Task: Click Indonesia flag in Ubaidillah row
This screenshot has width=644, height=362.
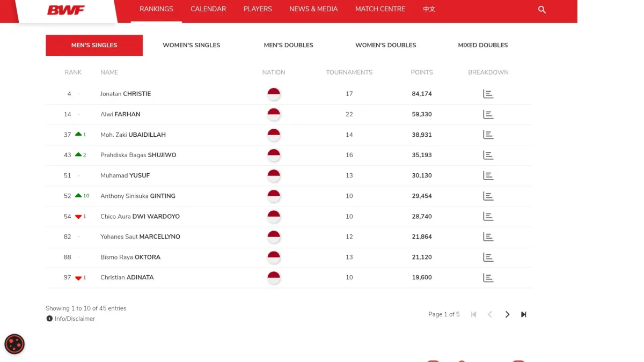Action: [x=274, y=135]
